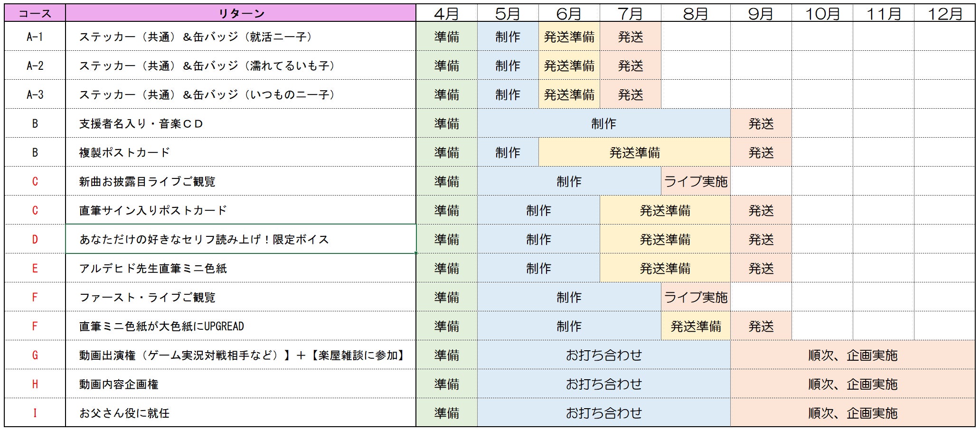Select the 8月 month header cell

pyautogui.click(x=696, y=13)
